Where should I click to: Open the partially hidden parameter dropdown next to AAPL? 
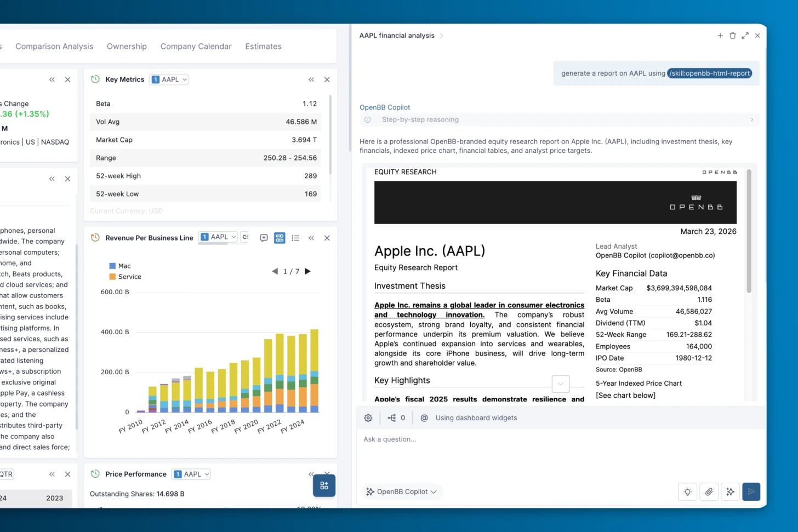(245, 237)
